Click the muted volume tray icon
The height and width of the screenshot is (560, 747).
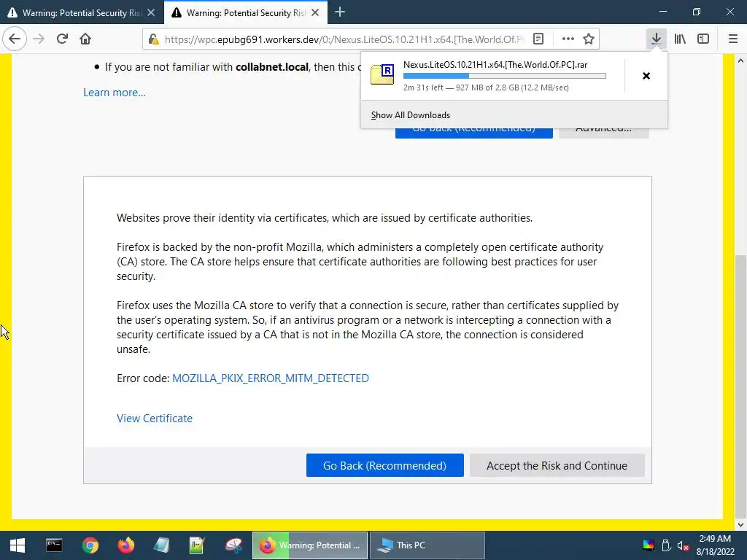tap(683, 545)
